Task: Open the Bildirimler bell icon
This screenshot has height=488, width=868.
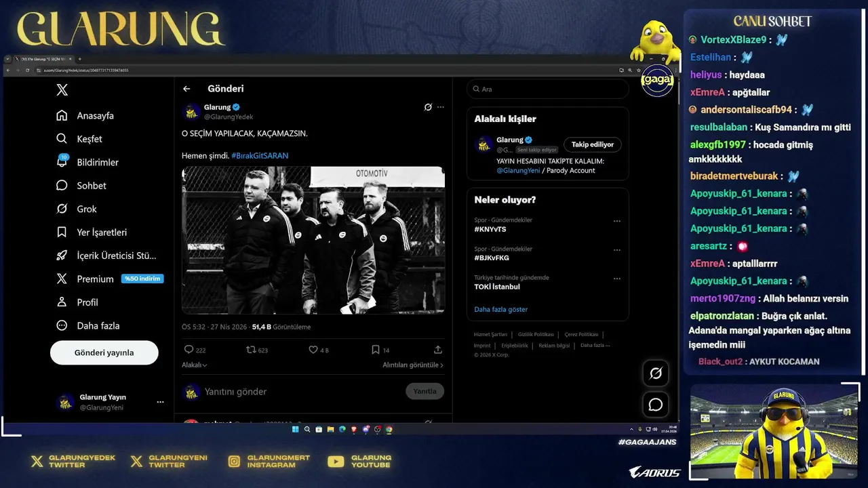Action: 62,161
